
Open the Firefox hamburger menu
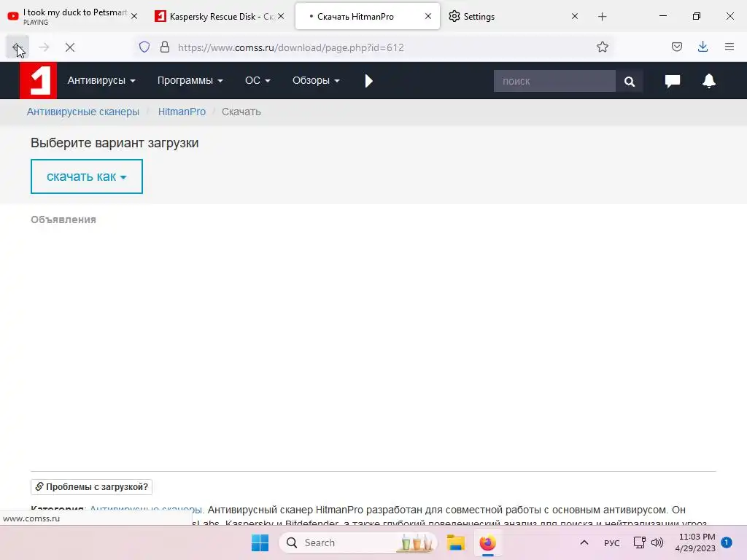[x=729, y=47]
